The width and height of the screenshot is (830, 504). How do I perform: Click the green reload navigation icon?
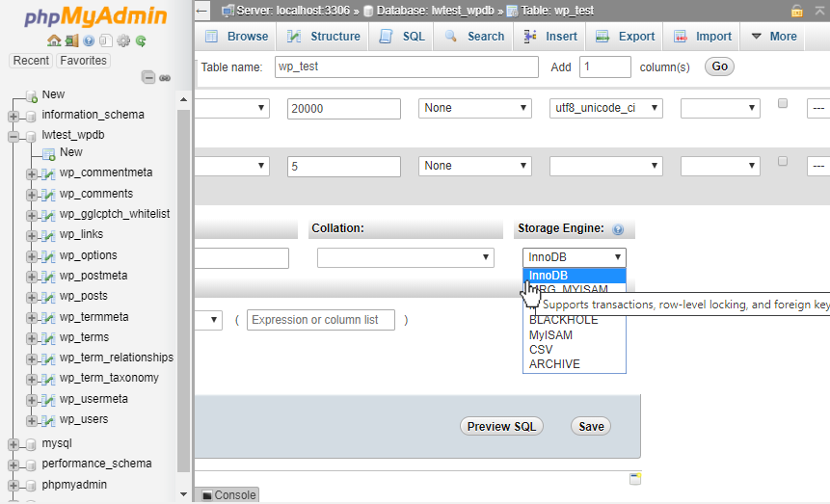tap(141, 41)
